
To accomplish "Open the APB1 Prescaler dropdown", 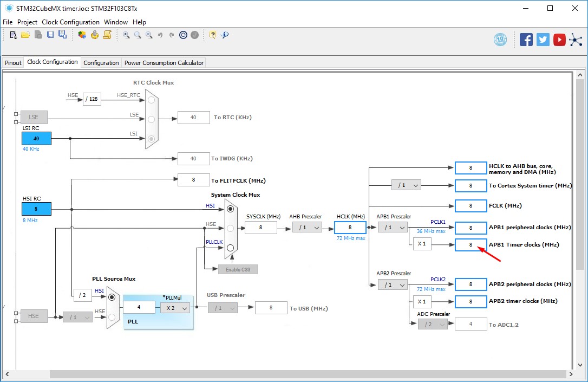I will coord(393,228).
